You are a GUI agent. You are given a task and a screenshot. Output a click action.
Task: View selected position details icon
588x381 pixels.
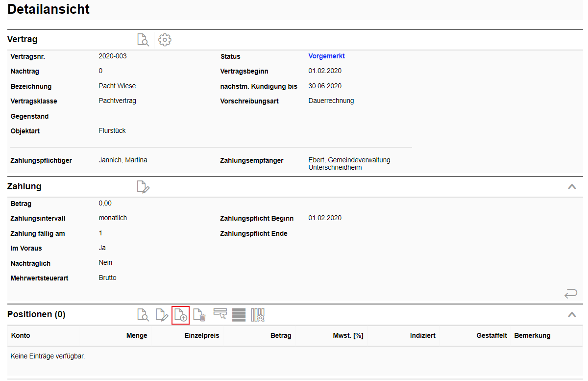point(143,315)
